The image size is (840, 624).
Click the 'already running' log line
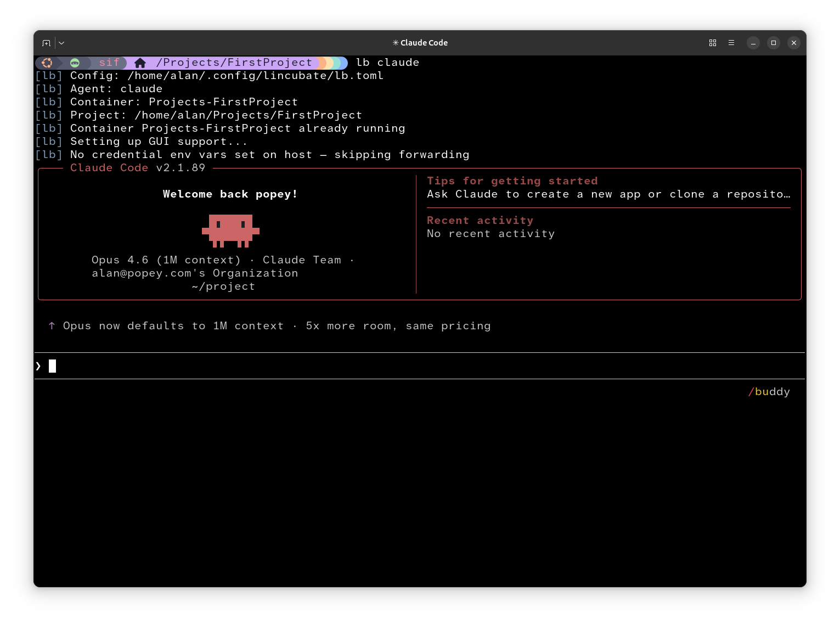click(x=220, y=128)
